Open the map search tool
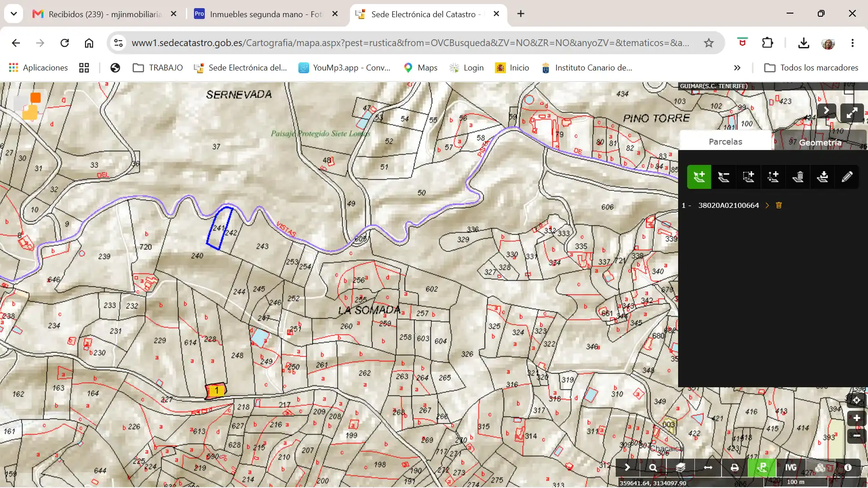Screen dimensions: 868x488 [653, 468]
